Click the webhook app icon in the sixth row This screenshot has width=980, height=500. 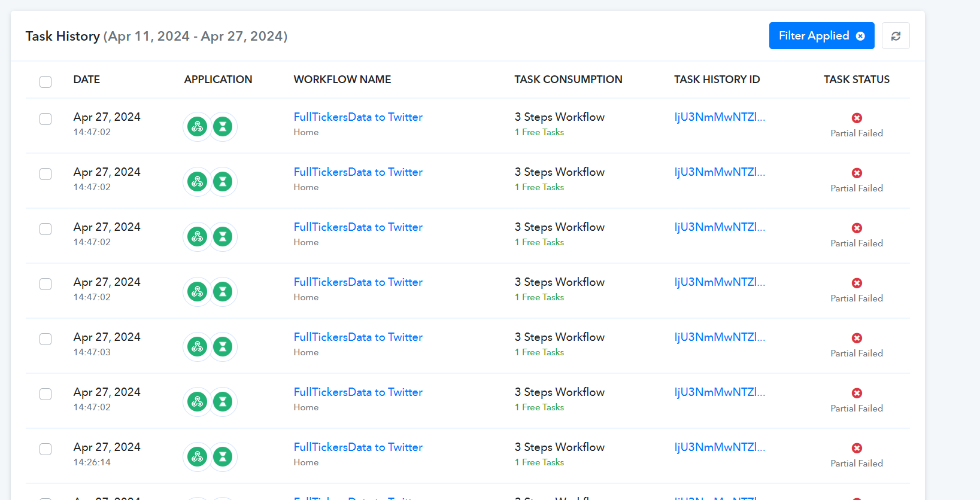197,402
